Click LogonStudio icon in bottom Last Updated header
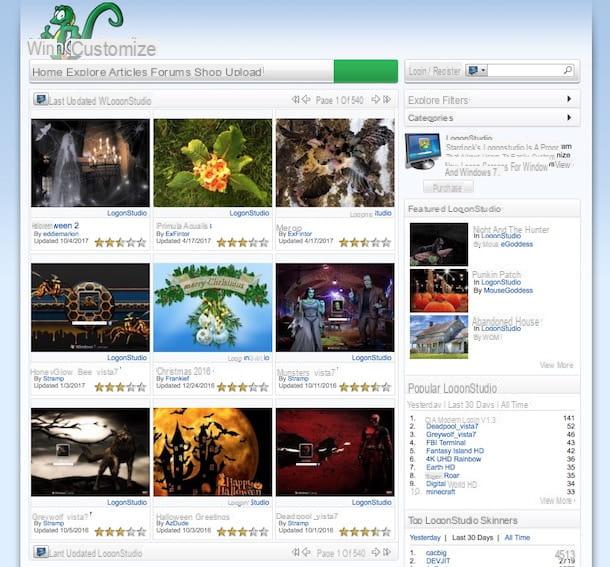610x567 pixels. pyautogui.click(x=40, y=552)
